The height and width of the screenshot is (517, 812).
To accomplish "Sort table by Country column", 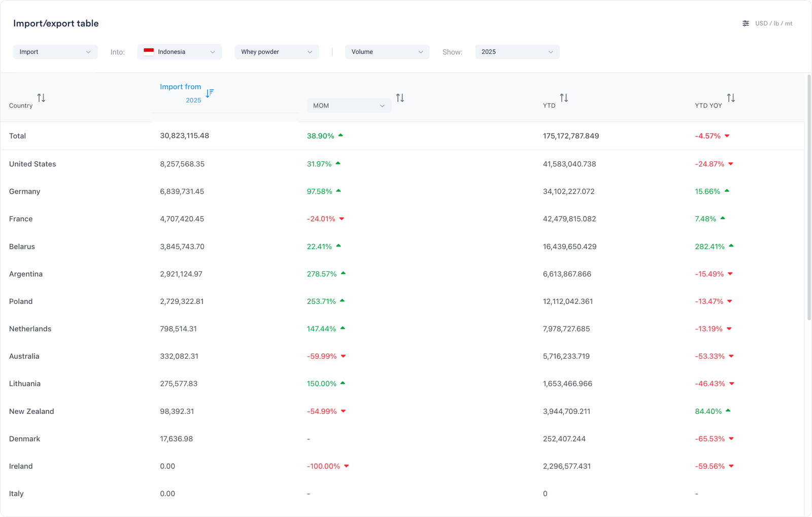I will (41, 98).
